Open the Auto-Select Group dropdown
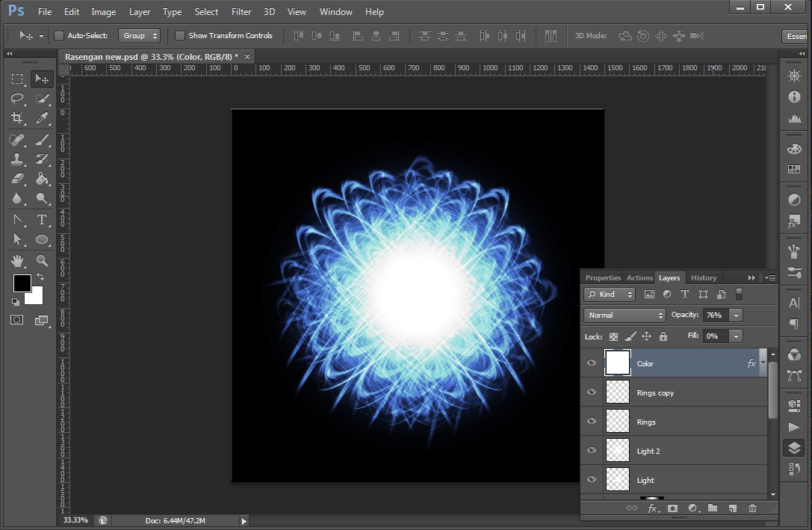The width and height of the screenshot is (812, 530). (x=140, y=36)
